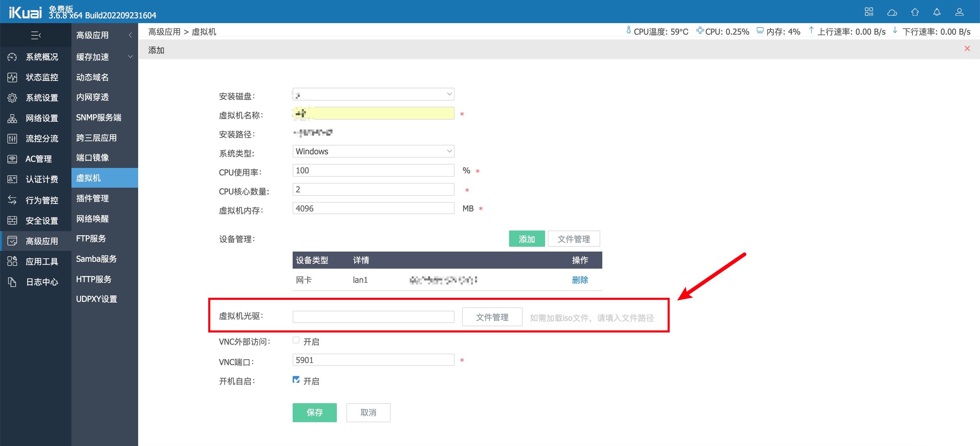Image resolution: width=980 pixels, height=446 pixels.
Task: Open 内网穿透 menu item
Action: click(93, 97)
